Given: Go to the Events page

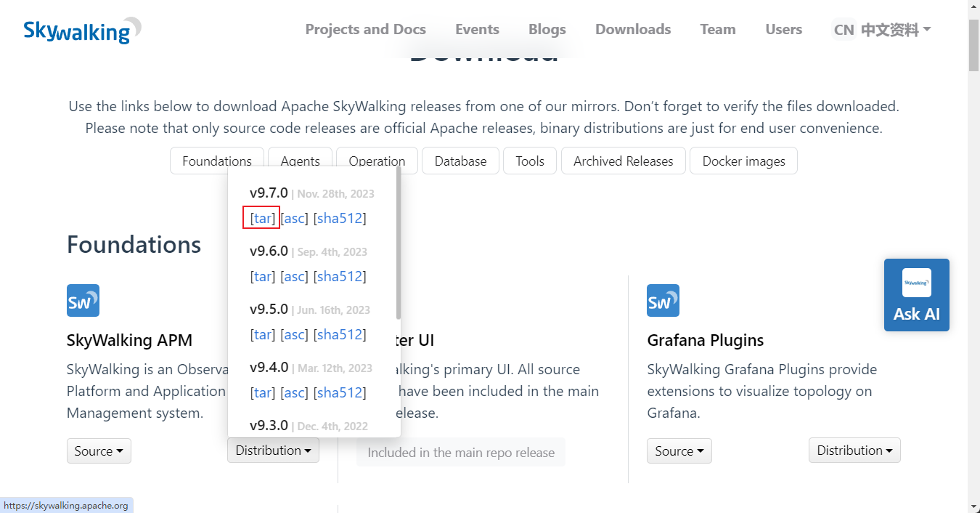Looking at the screenshot, I should [477, 30].
